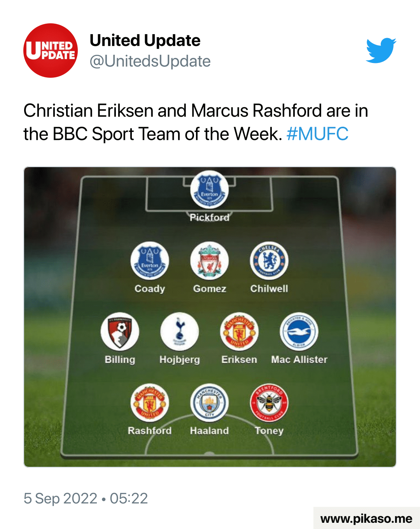Click the Brentford crest above Toney
The image size is (420, 529).
(x=269, y=403)
